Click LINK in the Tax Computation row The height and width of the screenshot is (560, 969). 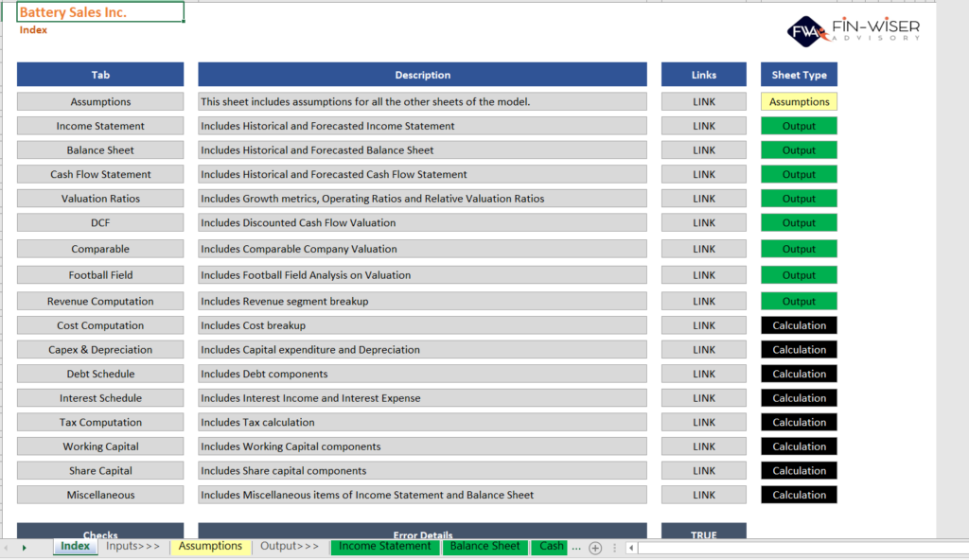tap(704, 423)
